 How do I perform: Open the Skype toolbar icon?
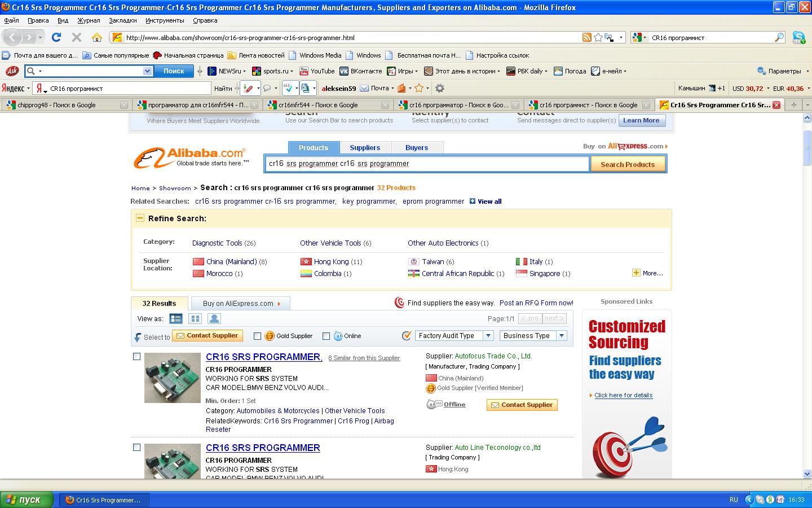[798, 37]
